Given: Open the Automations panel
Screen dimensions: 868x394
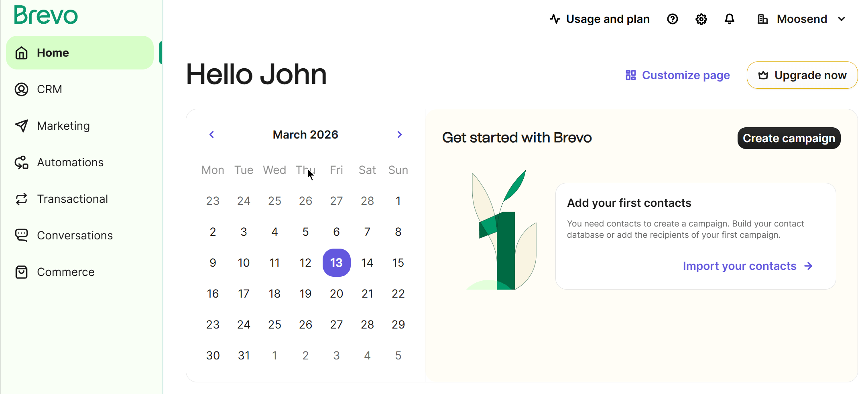Looking at the screenshot, I should click(x=70, y=162).
